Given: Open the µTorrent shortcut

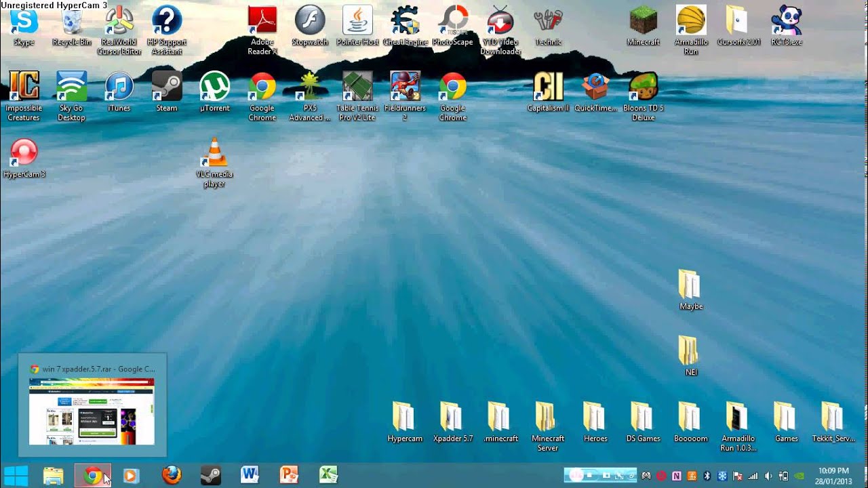Looking at the screenshot, I should [x=214, y=91].
